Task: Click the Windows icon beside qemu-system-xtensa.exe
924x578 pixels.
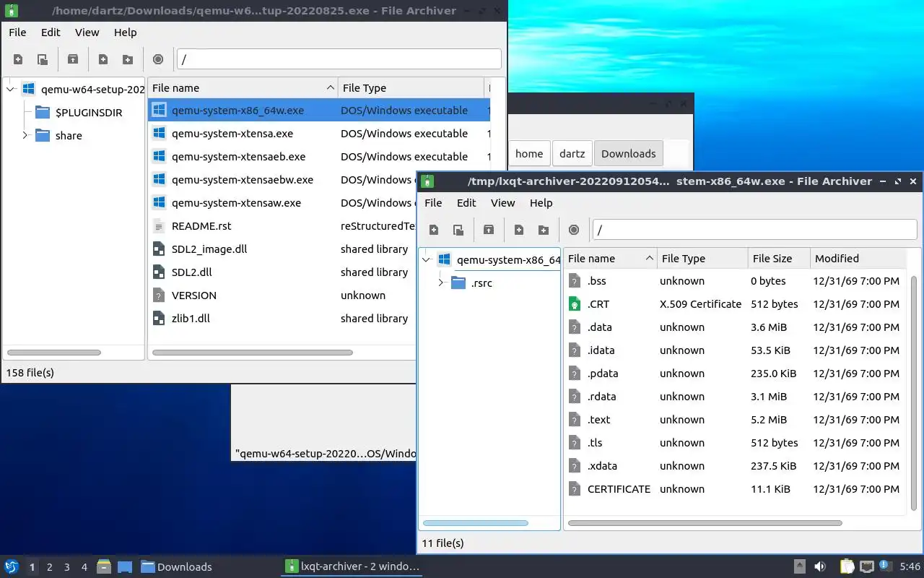Action: click(159, 134)
